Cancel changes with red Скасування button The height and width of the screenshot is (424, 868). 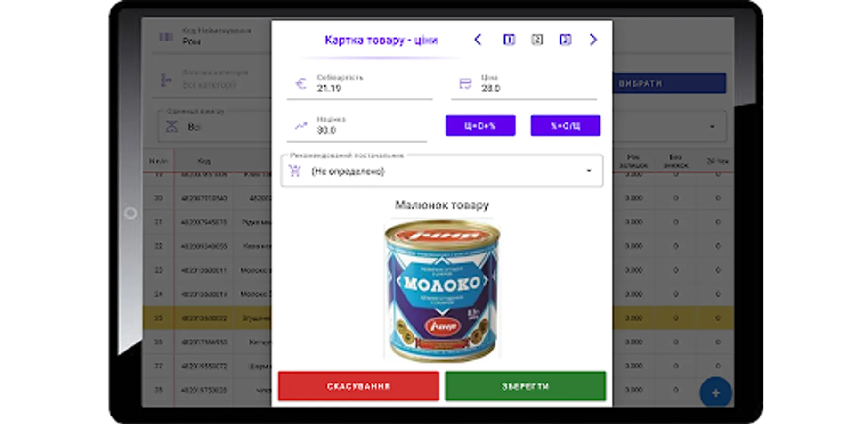[358, 386]
